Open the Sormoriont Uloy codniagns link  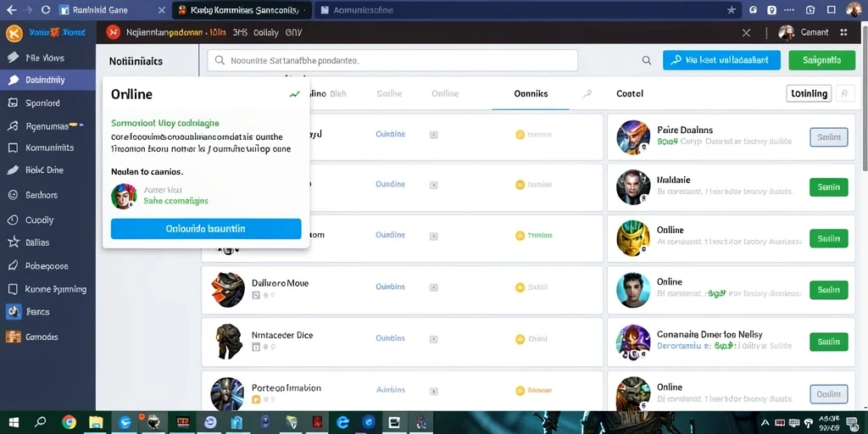pos(165,123)
